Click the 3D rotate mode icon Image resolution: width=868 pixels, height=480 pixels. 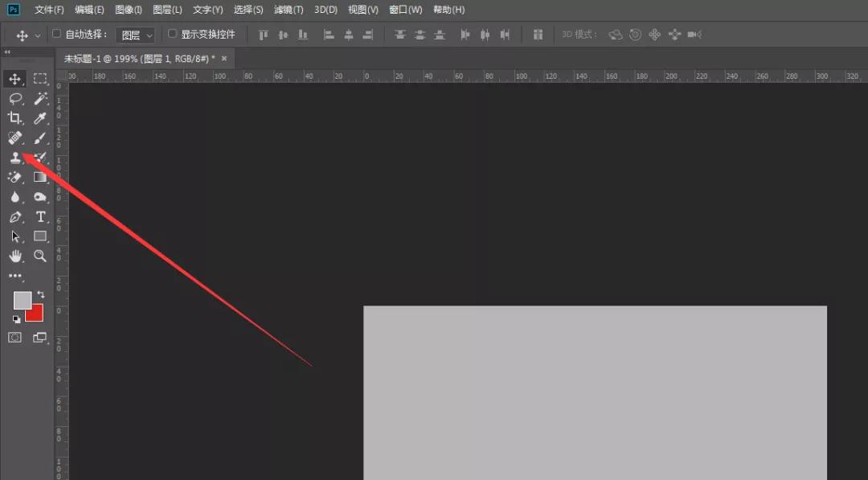[615, 35]
